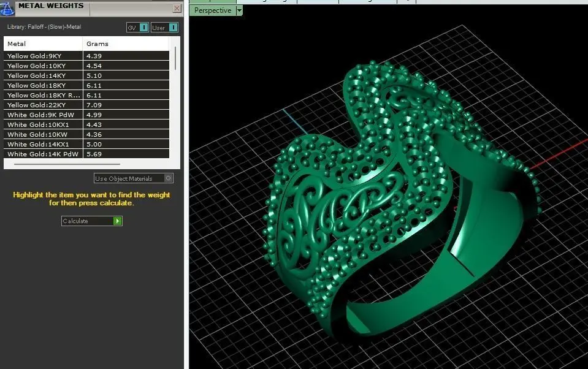
Task: Select the White Gold:10KW row
Action: click(86, 134)
